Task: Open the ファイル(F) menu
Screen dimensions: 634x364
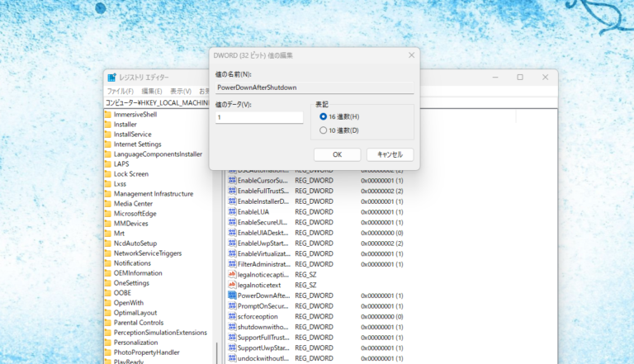Action: coord(121,91)
